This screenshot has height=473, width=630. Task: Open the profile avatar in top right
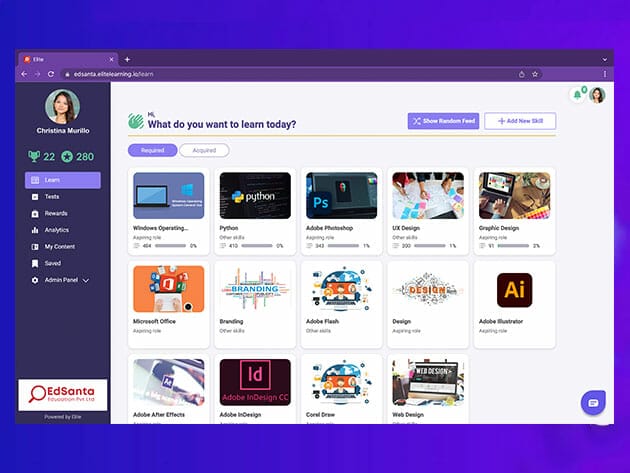tap(597, 95)
